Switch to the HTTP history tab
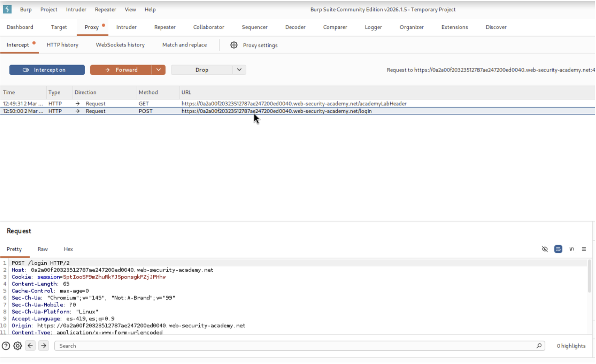The width and height of the screenshot is (596, 364). tap(63, 45)
